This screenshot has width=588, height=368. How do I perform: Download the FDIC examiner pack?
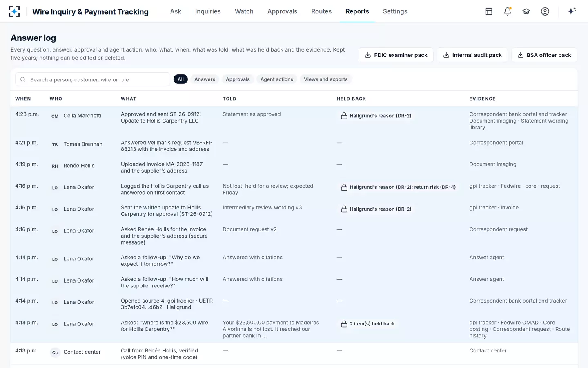pos(396,55)
